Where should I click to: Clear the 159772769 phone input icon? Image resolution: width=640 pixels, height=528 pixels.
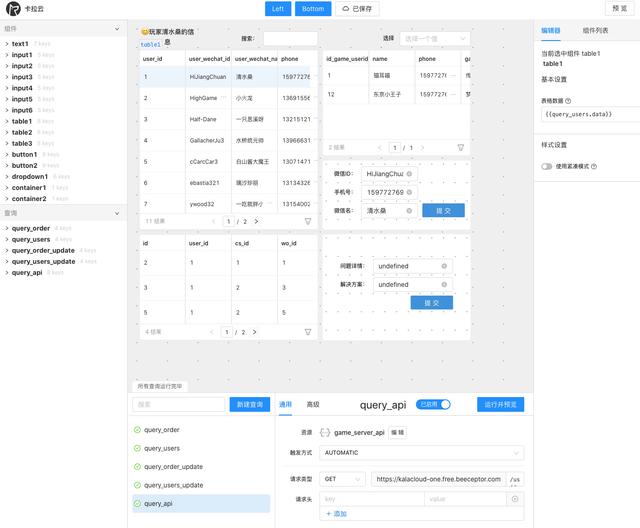(409, 192)
